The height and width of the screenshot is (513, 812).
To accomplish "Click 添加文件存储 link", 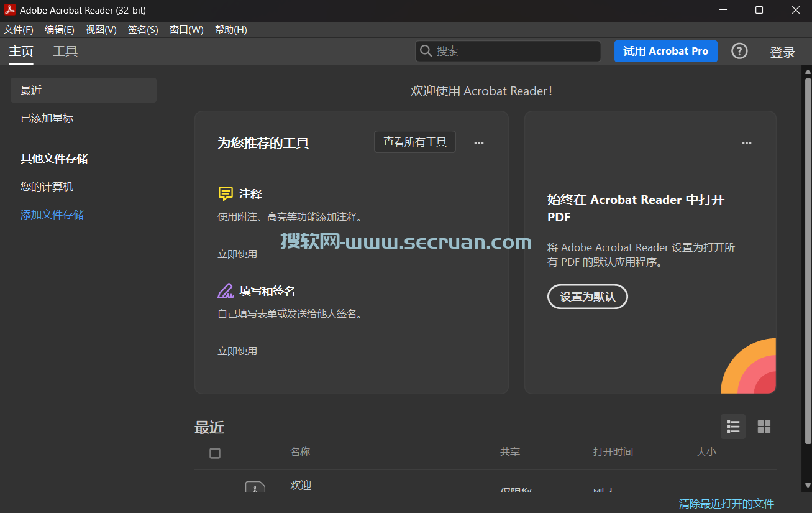I will click(x=52, y=215).
